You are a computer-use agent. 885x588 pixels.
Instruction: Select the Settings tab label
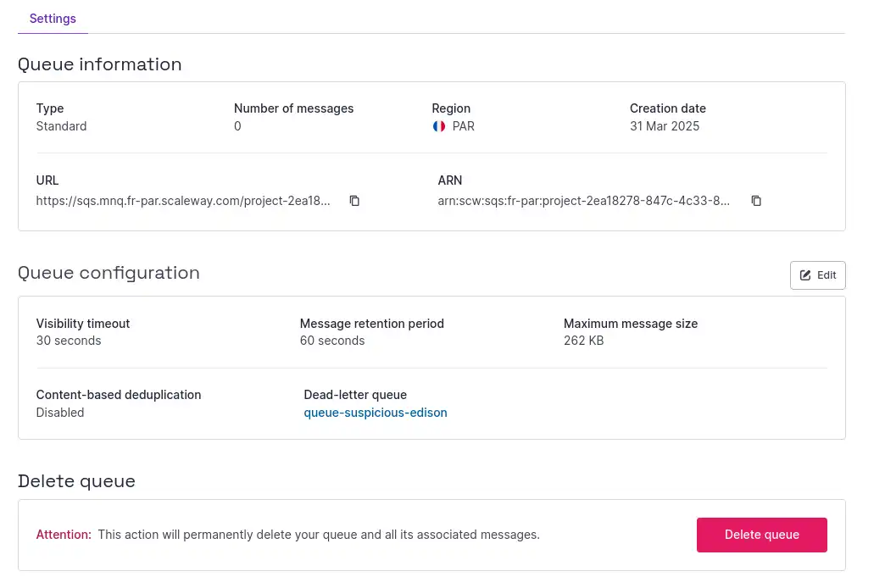click(53, 18)
